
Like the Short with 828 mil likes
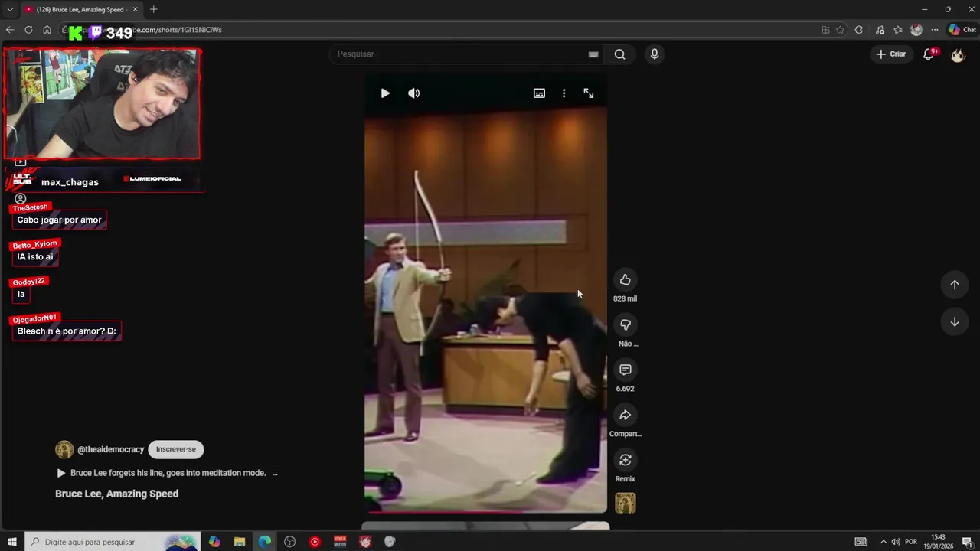(x=625, y=279)
